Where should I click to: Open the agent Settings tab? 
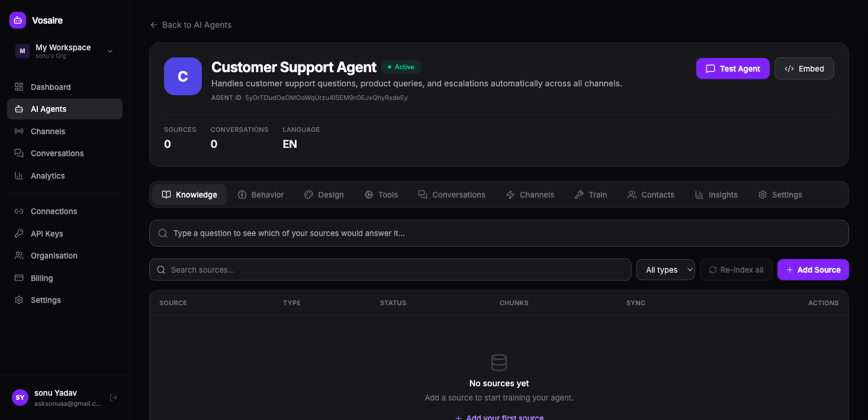click(x=780, y=195)
